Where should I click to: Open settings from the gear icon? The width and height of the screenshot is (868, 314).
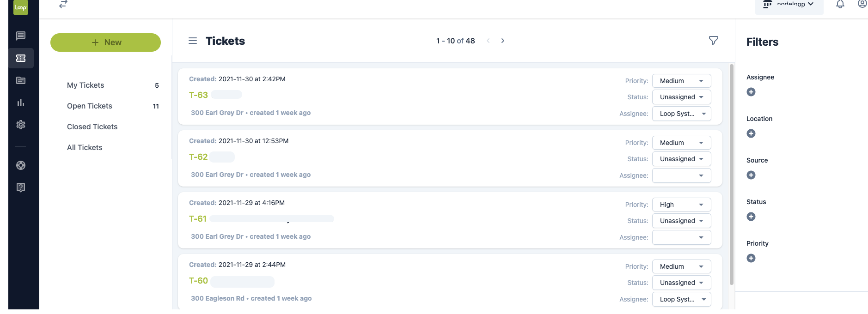21,125
